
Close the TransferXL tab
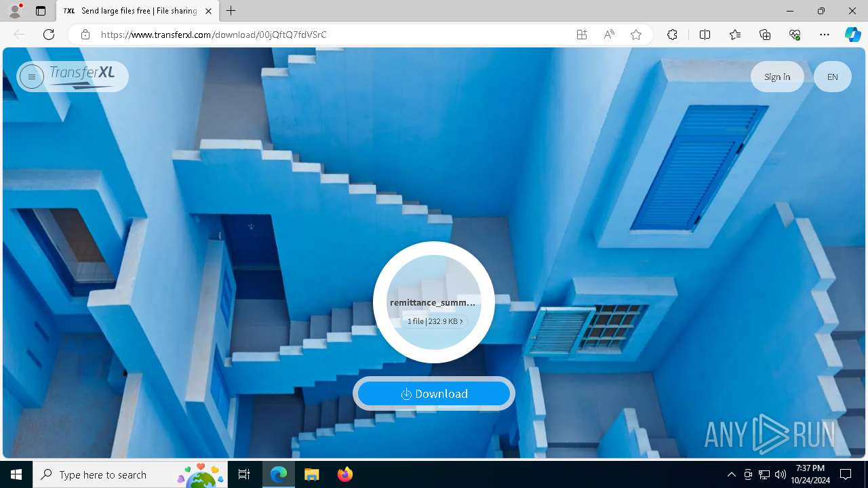(208, 11)
